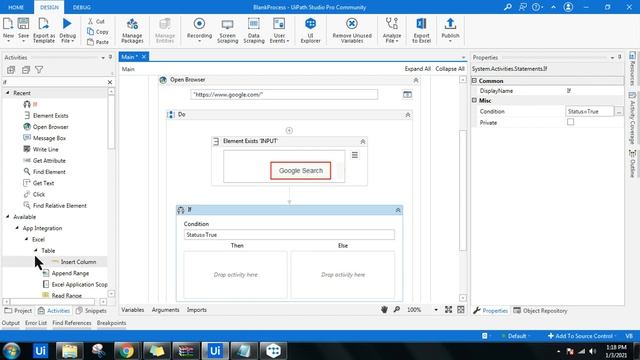Select Insert Column activity
Screen dimensions: 640x360
tap(78, 262)
